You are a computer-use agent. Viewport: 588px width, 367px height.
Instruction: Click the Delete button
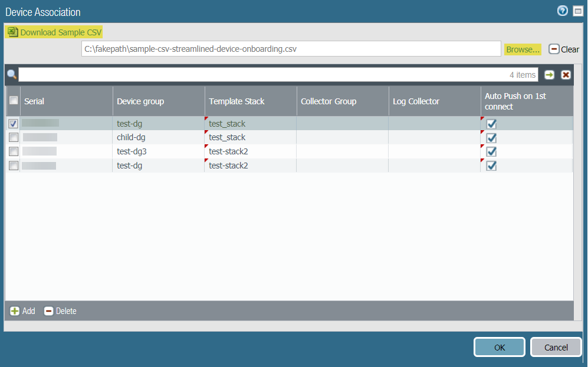point(60,311)
